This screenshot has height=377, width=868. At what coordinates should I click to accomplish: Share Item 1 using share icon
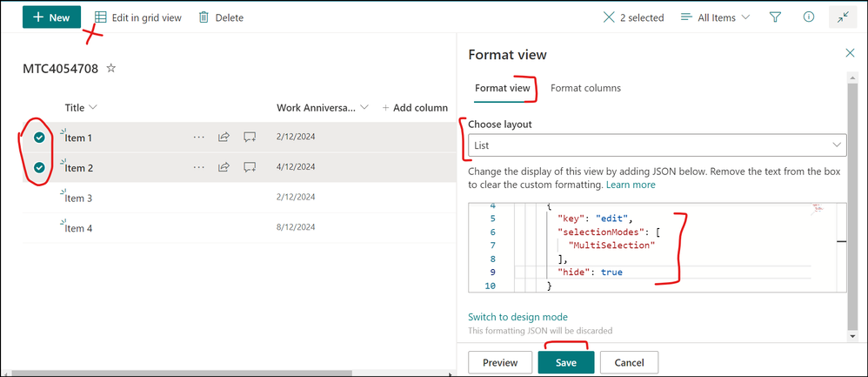click(x=224, y=137)
